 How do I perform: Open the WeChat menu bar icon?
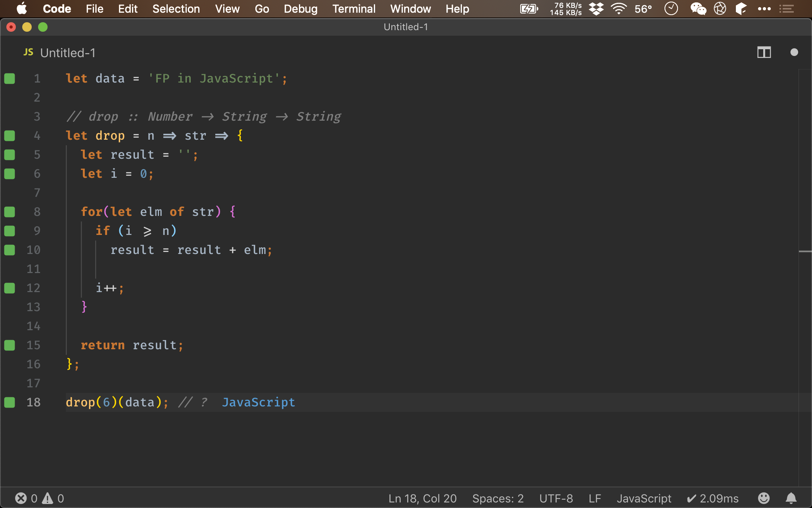click(x=698, y=8)
